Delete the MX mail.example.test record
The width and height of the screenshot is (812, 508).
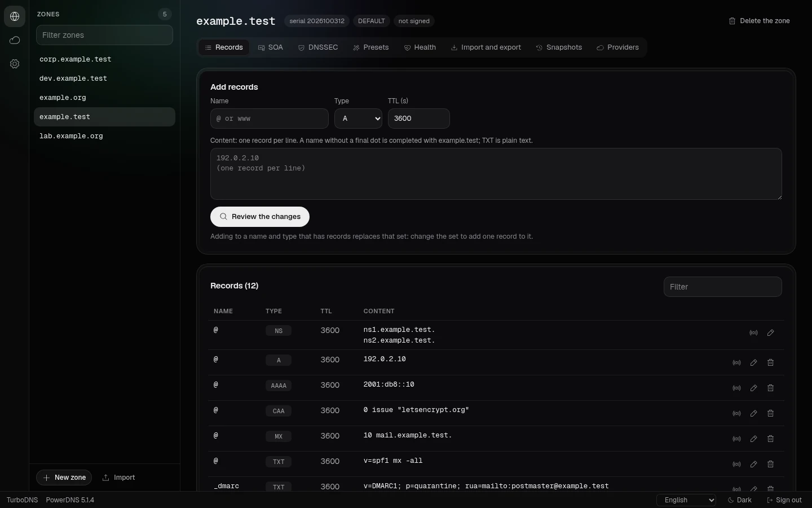tap(770, 439)
